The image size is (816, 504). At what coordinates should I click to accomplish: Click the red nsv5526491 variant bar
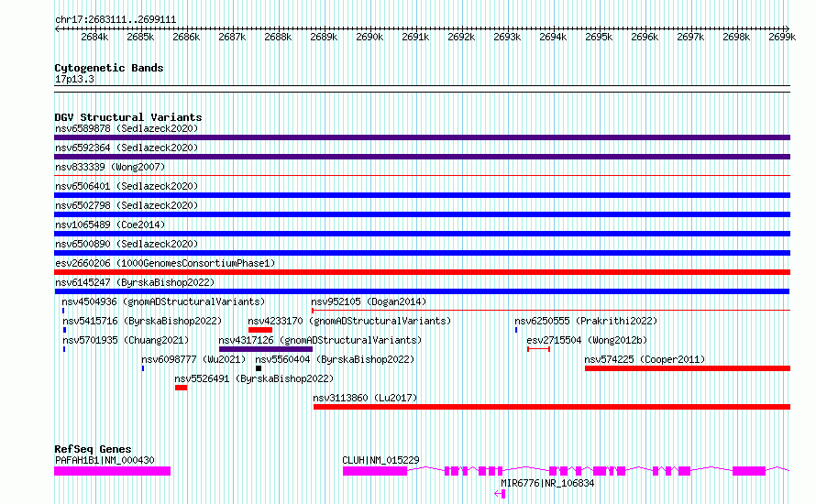(x=182, y=388)
